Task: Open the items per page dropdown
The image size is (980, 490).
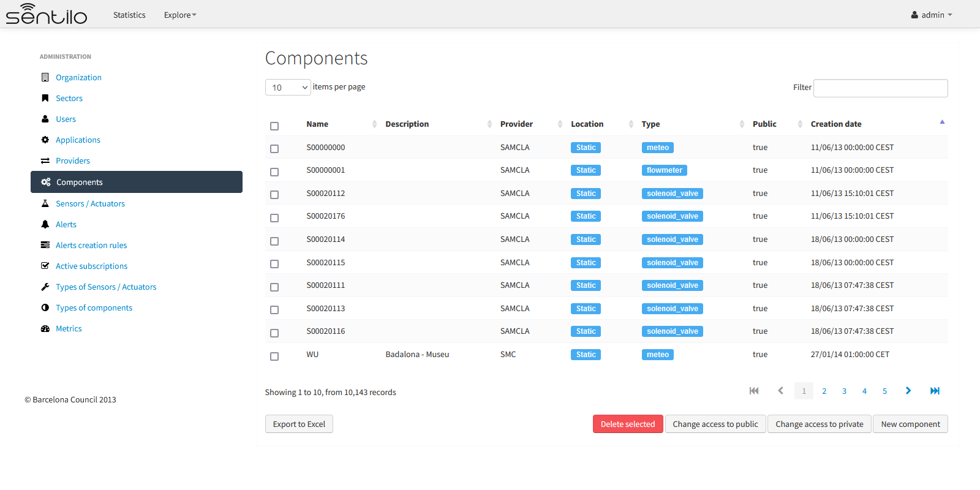Action: tap(288, 88)
